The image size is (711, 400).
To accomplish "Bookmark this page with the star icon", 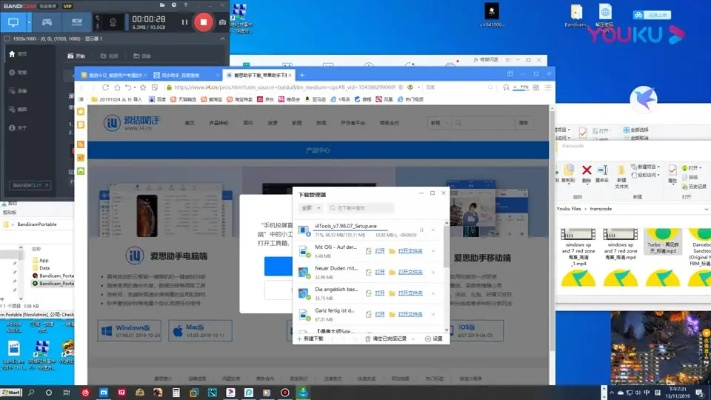I will click(143, 87).
